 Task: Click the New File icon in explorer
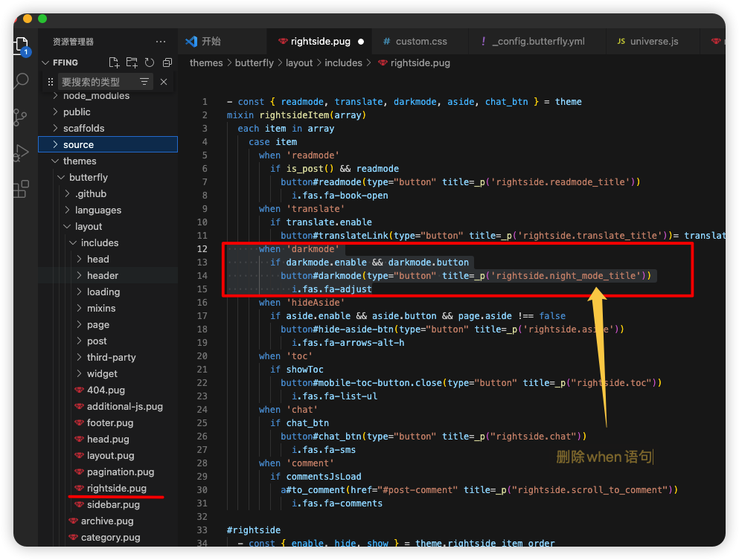click(114, 62)
